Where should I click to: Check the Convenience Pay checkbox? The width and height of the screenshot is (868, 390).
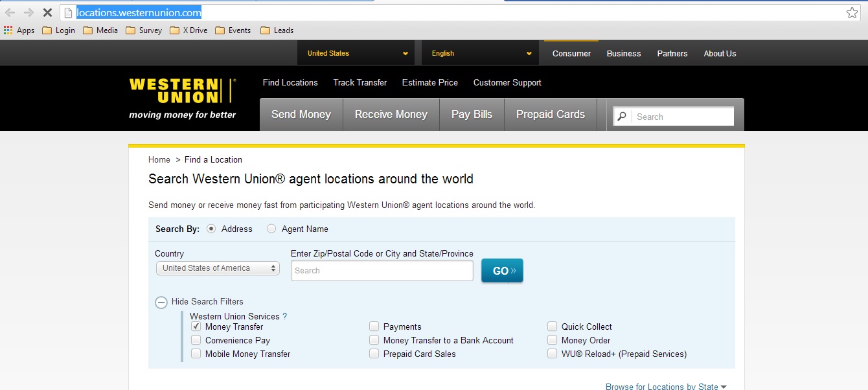click(196, 340)
